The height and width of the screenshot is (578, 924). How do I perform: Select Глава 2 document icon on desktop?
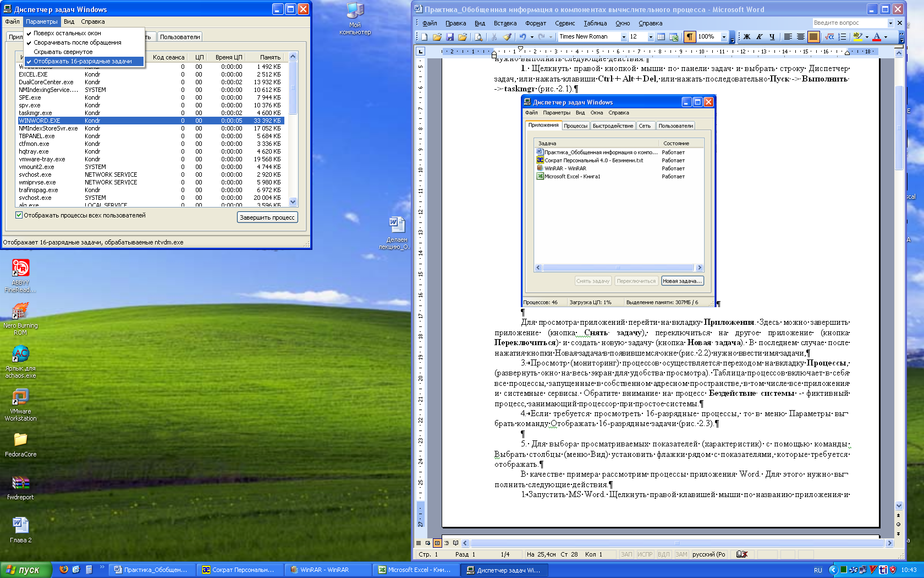coord(20,530)
